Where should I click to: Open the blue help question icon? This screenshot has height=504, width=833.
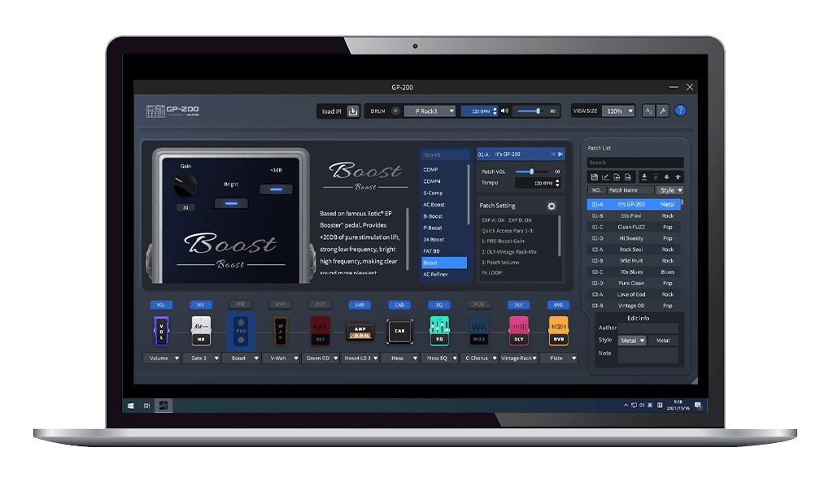click(x=680, y=111)
